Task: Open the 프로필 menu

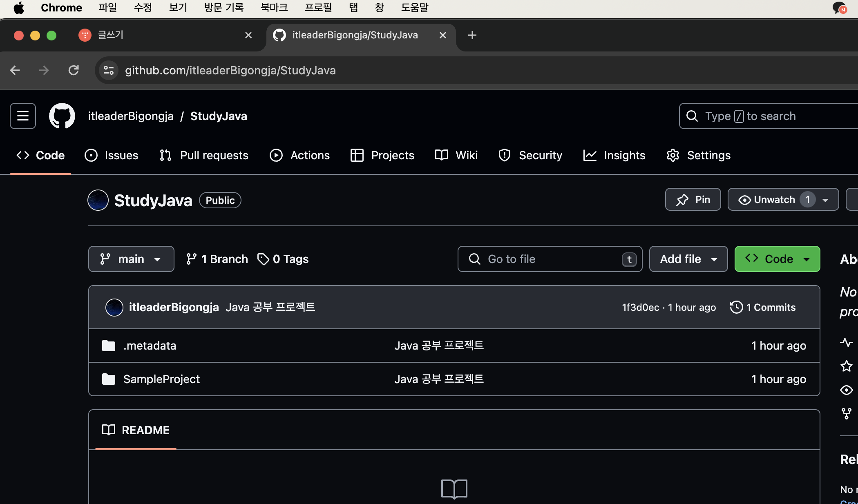Action: 318,8
